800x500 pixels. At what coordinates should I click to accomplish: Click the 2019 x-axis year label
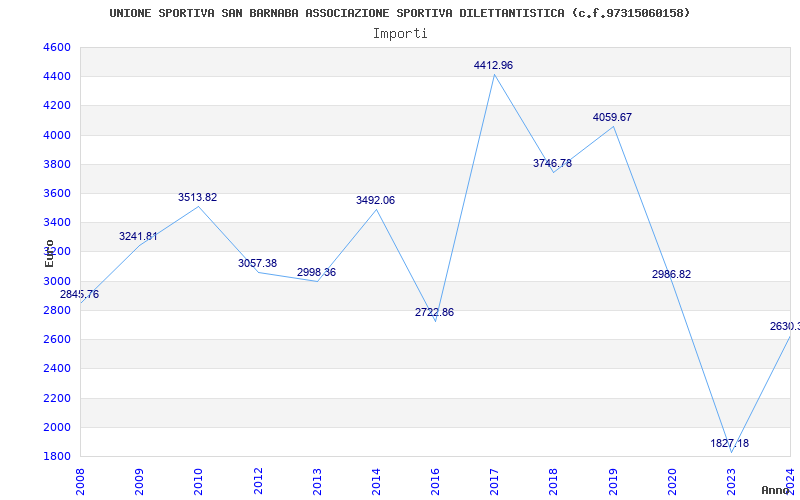(x=613, y=482)
